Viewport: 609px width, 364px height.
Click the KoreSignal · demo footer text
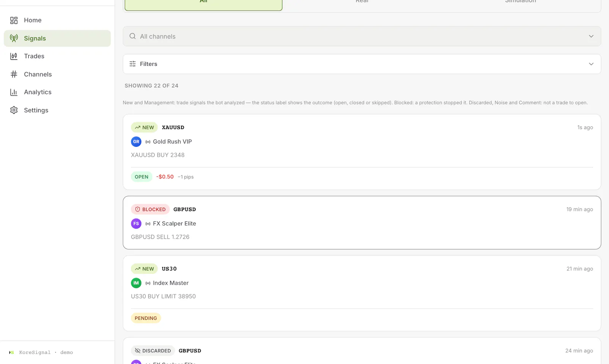[x=46, y=353]
